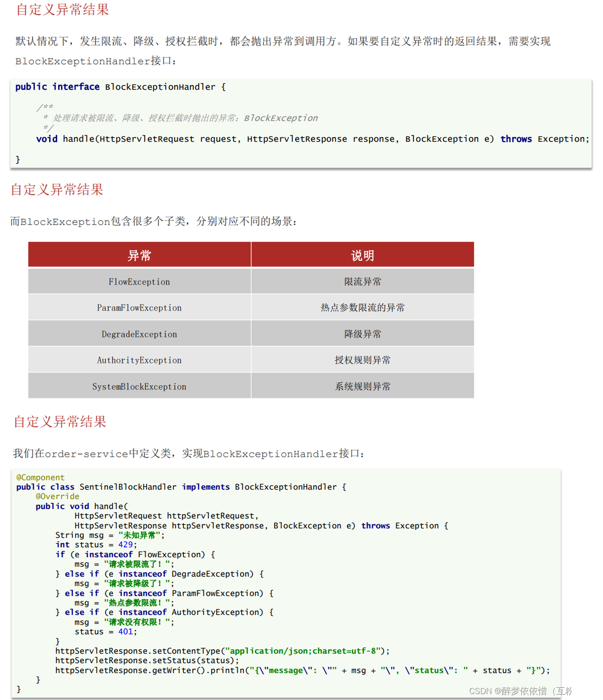603x700 pixels.
Task: Click the instanceof DegradeException condition line
Action: (x=159, y=574)
